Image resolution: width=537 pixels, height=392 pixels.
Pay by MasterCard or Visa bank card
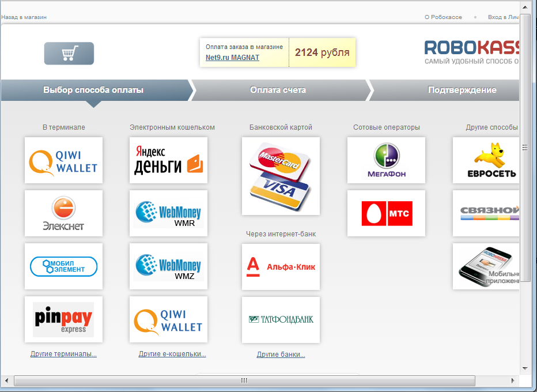(x=281, y=176)
